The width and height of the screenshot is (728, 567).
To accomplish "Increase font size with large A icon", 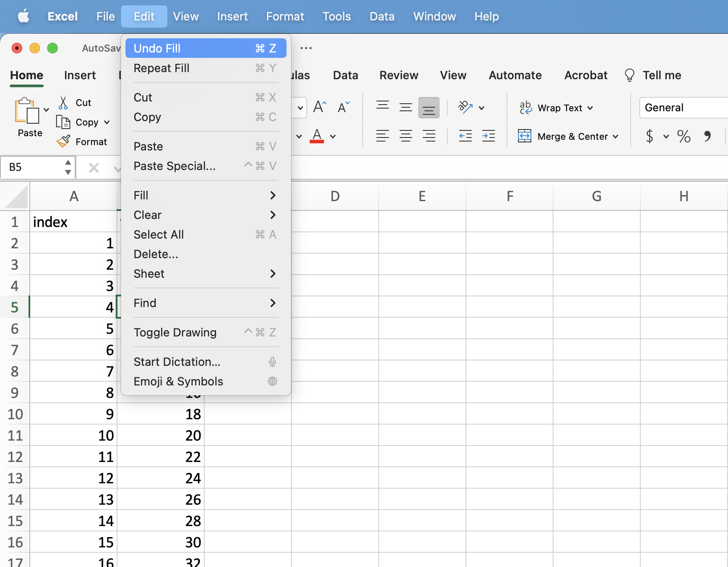I will (x=320, y=107).
